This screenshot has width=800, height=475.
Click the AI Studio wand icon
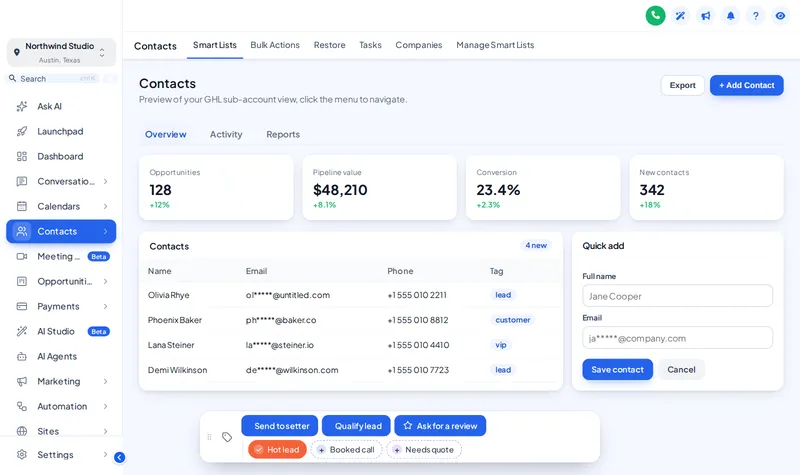click(21, 331)
